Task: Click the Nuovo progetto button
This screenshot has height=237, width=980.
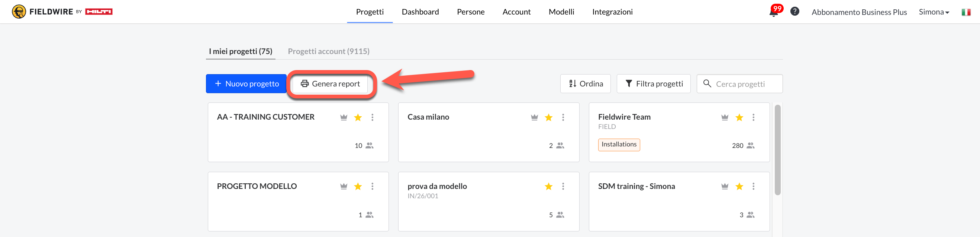Action: click(x=246, y=84)
